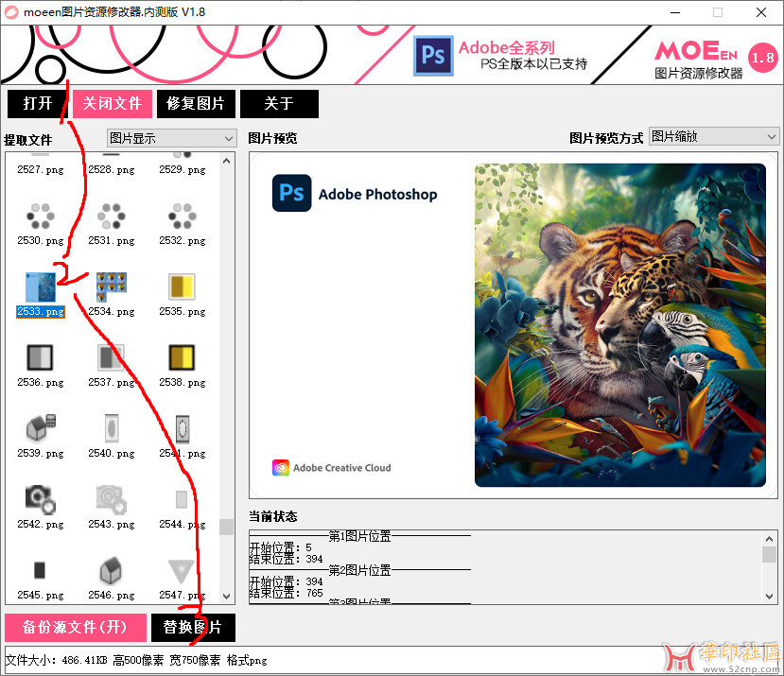
Task: Select the 2530.png spinner thumbnail
Action: pyautogui.click(x=41, y=216)
